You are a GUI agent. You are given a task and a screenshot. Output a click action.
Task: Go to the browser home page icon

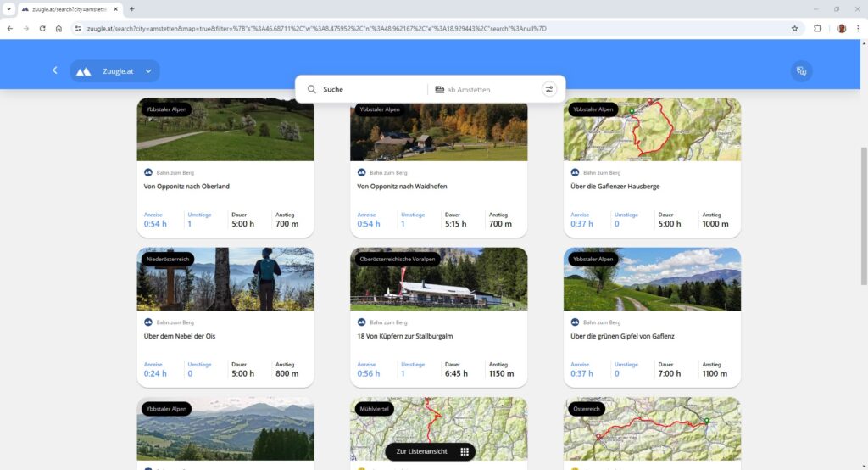58,28
